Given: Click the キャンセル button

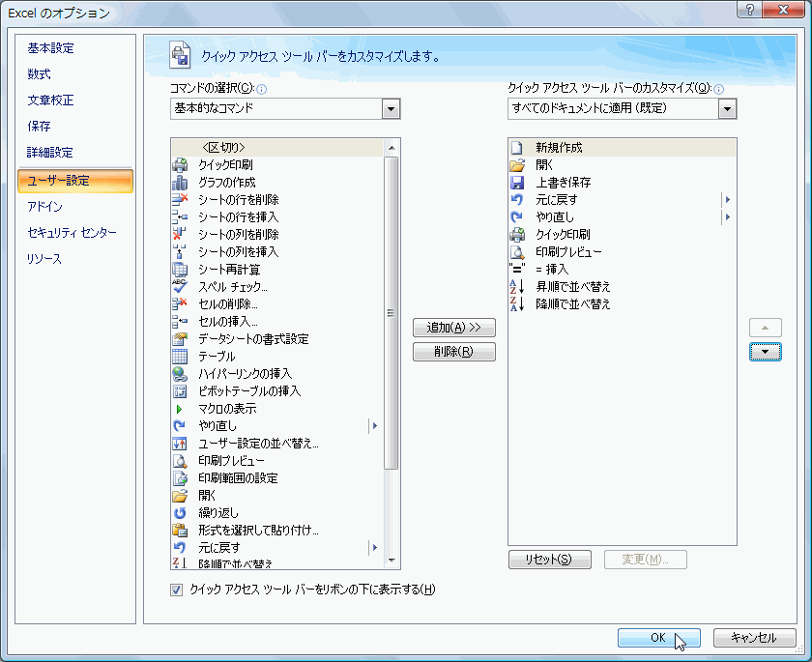Looking at the screenshot, I should (x=755, y=638).
